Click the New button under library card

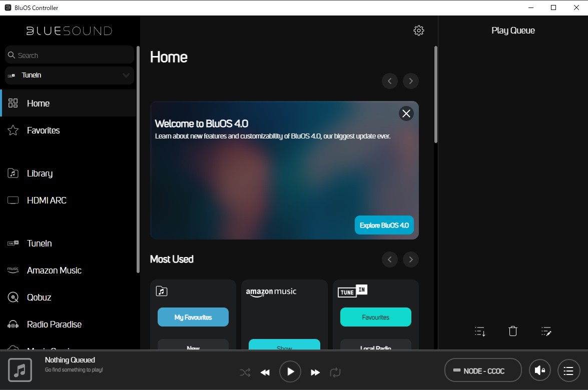(193, 344)
